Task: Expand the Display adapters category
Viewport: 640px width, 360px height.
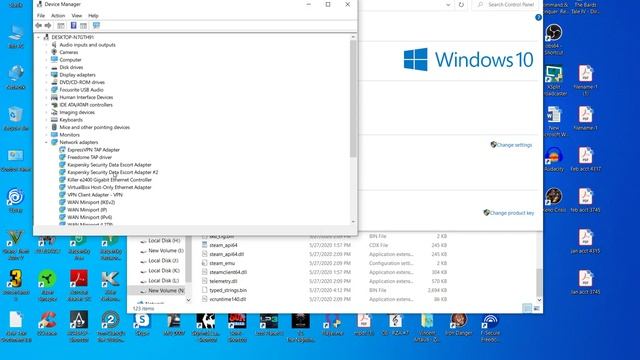Action: 46,75
